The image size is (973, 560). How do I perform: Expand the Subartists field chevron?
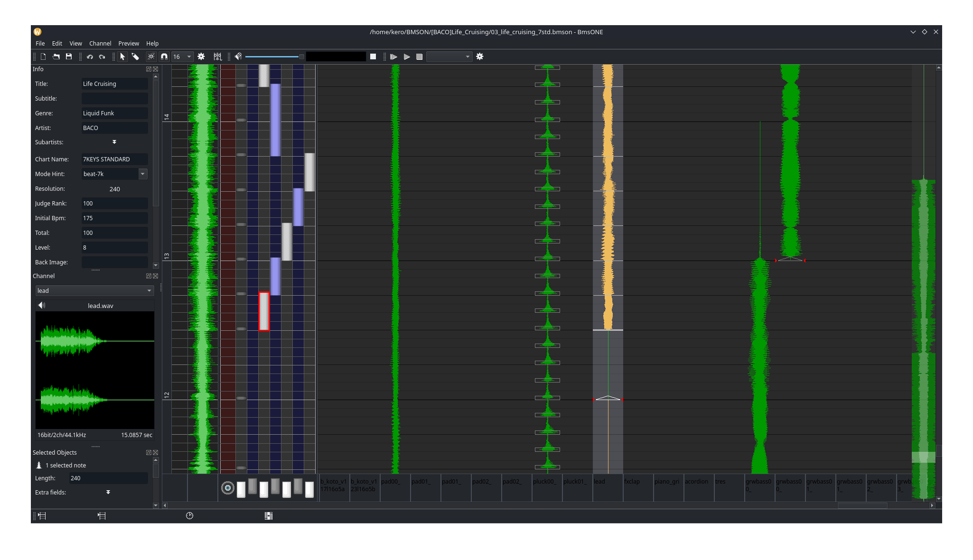click(x=114, y=142)
